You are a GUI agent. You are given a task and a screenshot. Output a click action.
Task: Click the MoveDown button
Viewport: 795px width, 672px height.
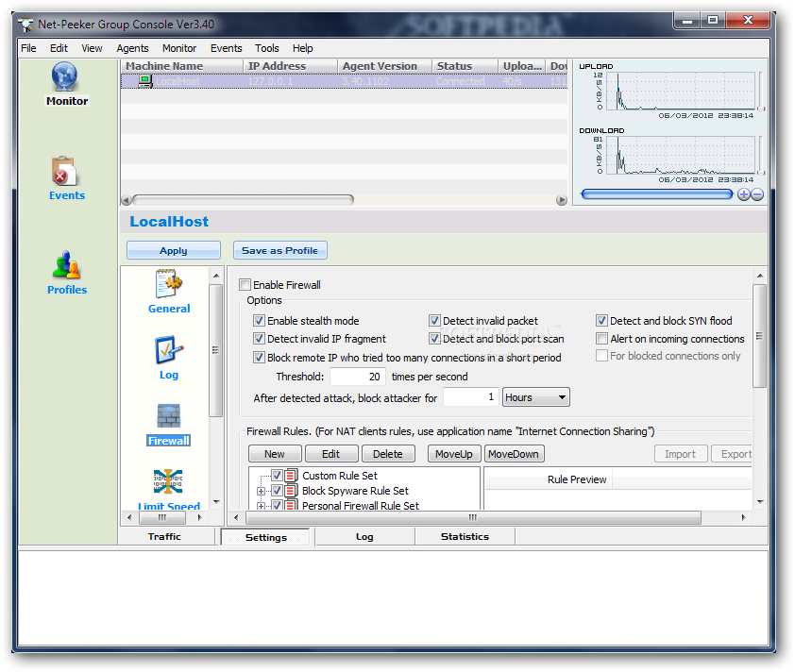514,454
